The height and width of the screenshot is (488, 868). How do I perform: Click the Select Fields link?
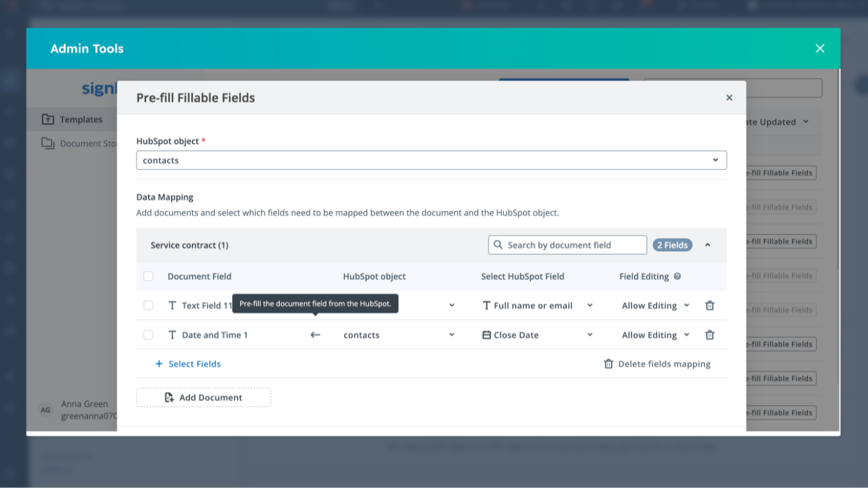pos(188,364)
